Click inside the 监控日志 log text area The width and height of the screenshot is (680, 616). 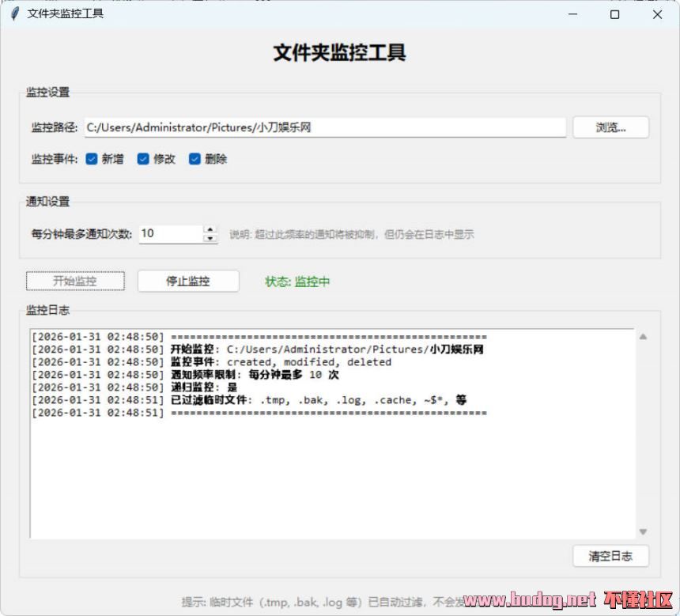[332, 474]
